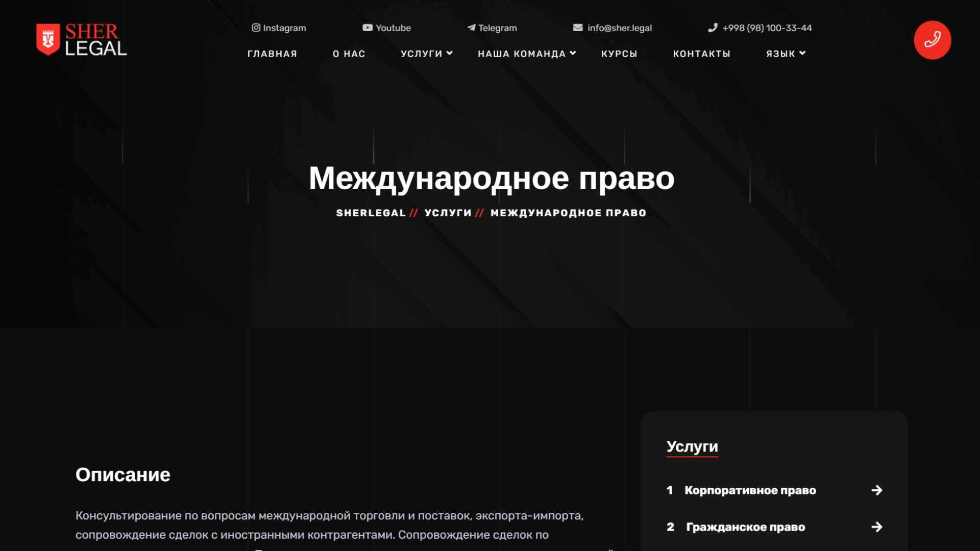This screenshot has width=980, height=551.
Task: Open Корпоративное право in services sidebar
Action: click(750, 490)
